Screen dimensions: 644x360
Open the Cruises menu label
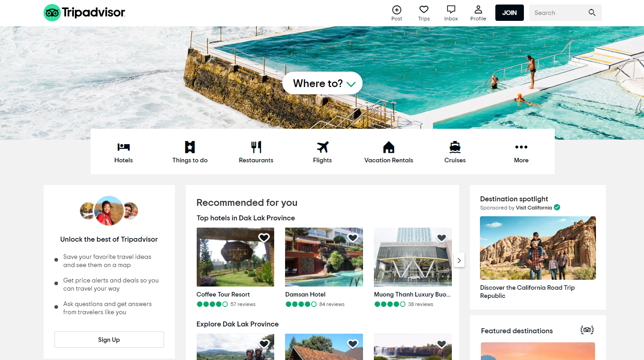coord(455,160)
